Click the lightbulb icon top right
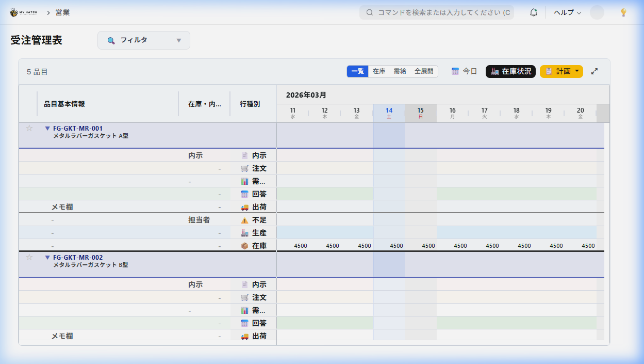 point(623,12)
